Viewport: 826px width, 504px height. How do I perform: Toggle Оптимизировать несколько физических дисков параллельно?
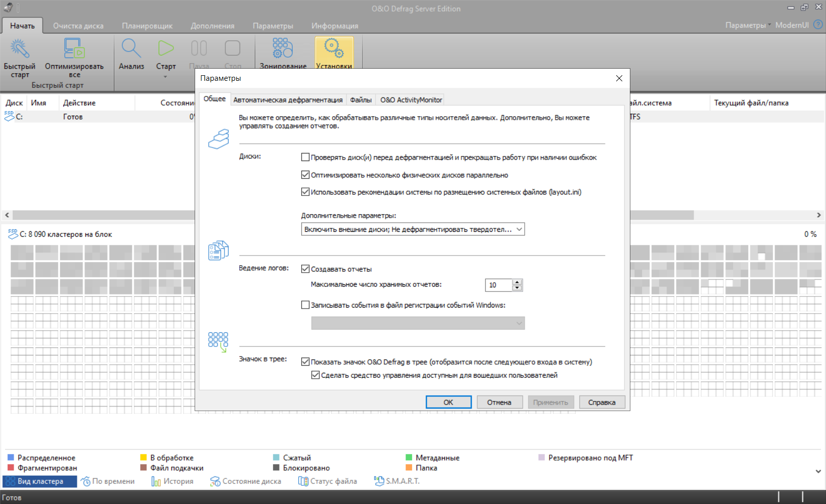point(305,175)
